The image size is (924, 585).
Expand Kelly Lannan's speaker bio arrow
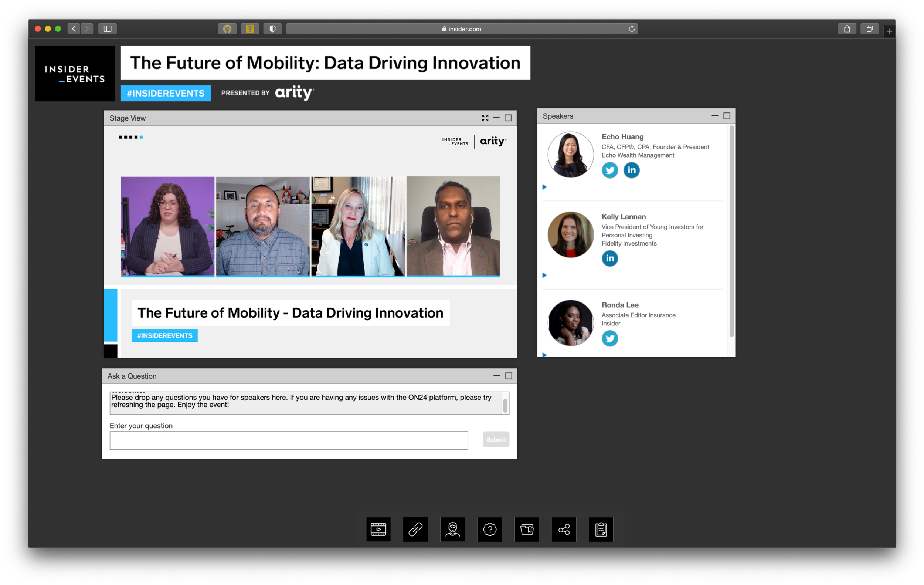point(544,275)
